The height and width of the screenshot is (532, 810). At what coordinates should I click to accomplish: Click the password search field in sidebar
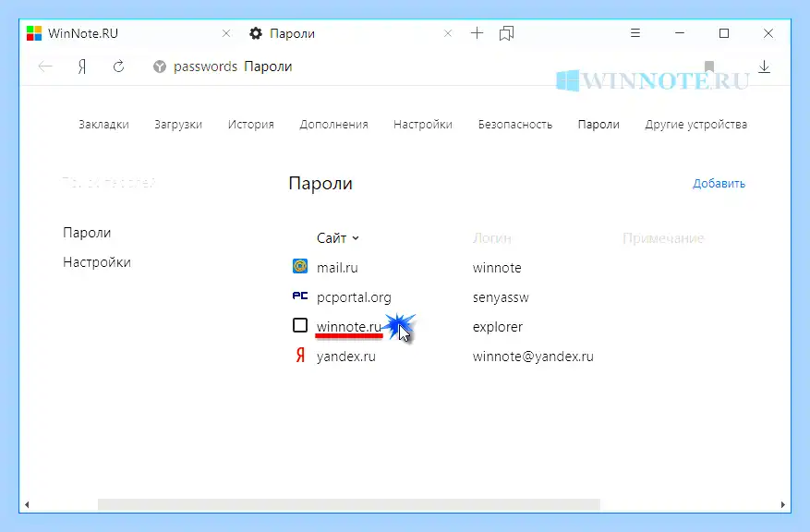point(108,183)
